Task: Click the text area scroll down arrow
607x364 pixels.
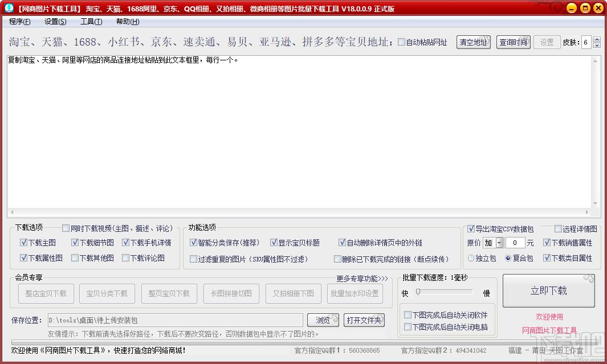Action: point(595,203)
